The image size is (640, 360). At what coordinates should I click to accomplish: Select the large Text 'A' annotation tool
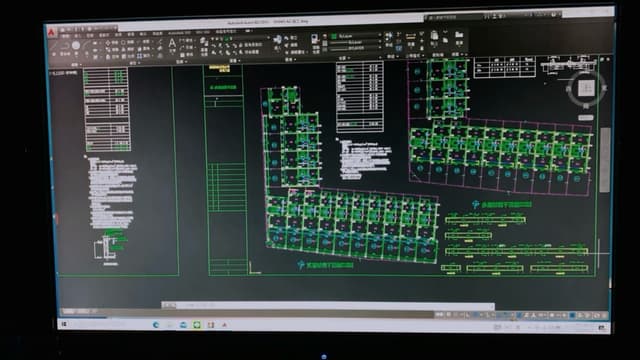click(x=172, y=43)
